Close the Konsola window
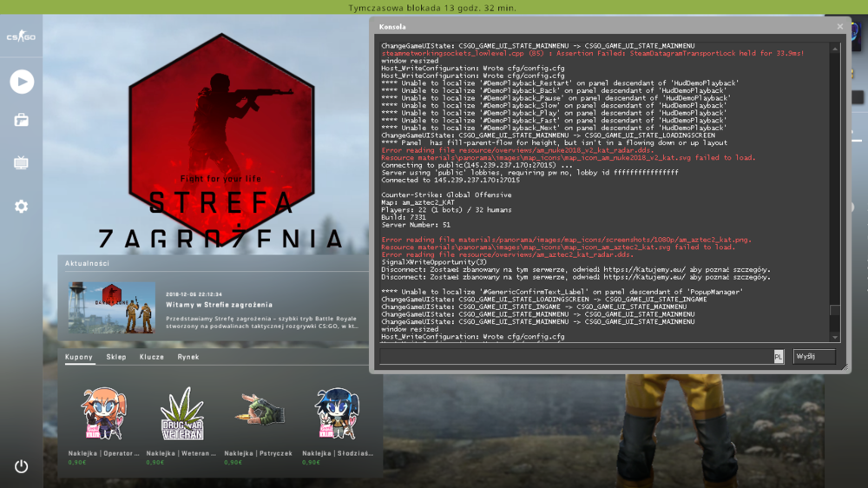This screenshot has height=488, width=868. click(x=839, y=27)
